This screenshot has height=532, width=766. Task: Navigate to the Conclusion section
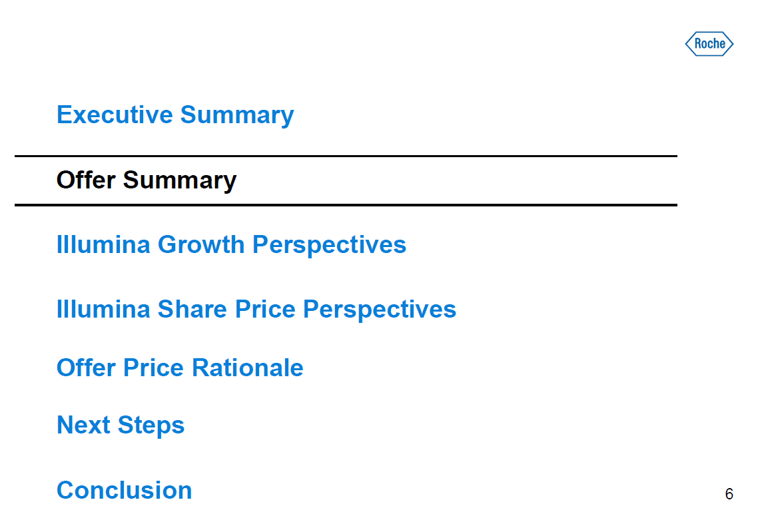coord(125,490)
